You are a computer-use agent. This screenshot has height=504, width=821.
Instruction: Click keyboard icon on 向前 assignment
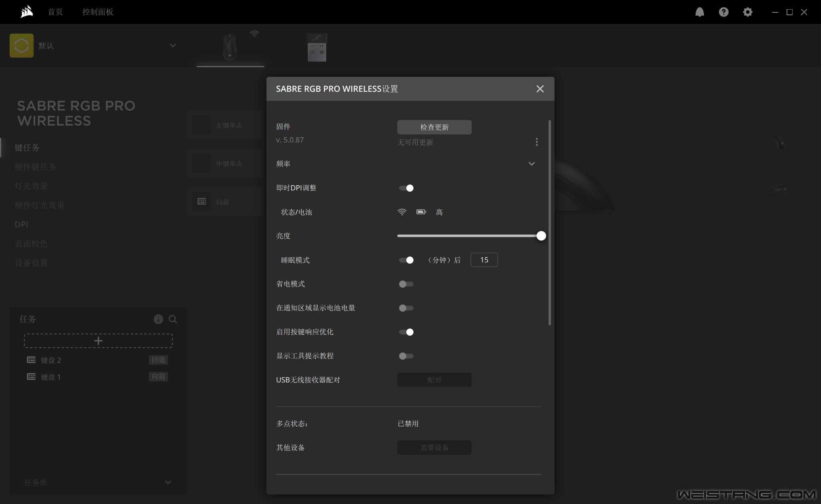[202, 202]
